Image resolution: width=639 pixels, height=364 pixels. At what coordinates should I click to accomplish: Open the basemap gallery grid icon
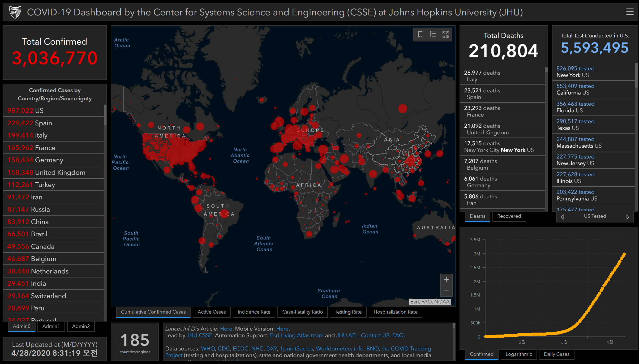pos(446,34)
